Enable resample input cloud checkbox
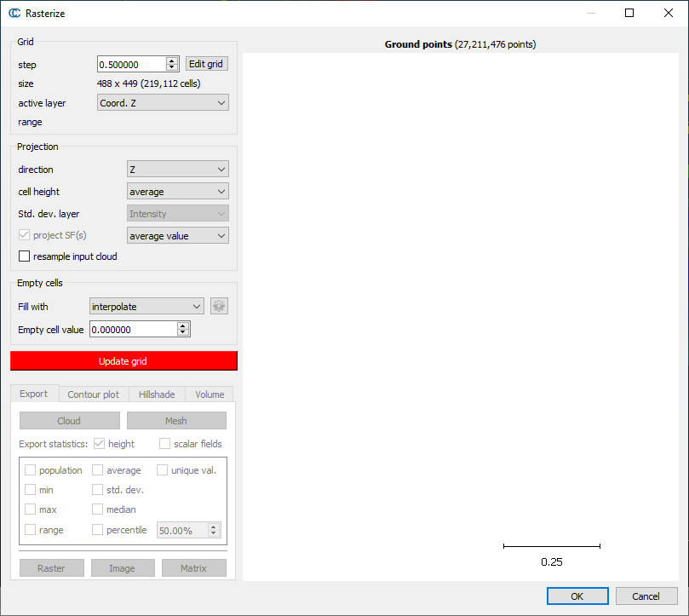Screen dimensions: 689x616 click(24, 256)
